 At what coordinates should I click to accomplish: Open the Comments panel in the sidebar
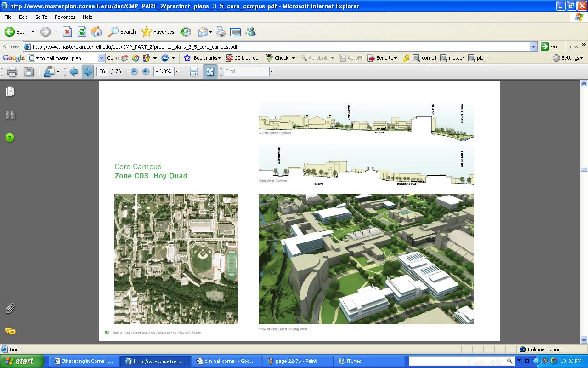click(x=10, y=331)
